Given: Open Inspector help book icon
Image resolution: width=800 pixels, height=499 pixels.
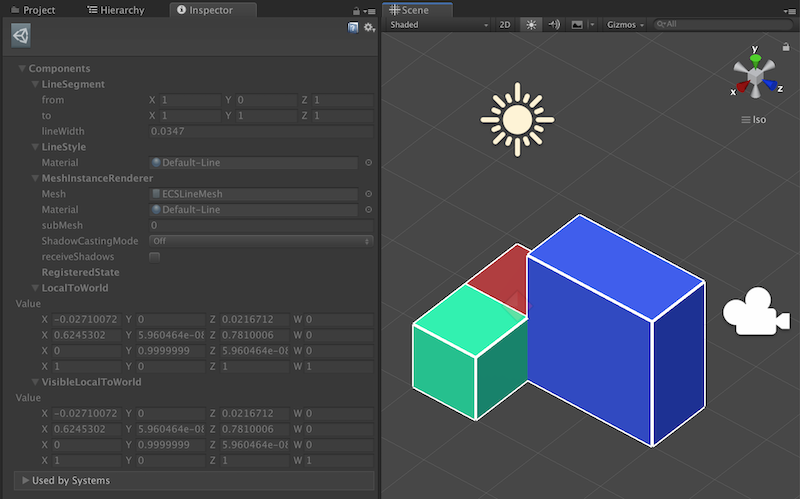Looking at the screenshot, I should (353, 28).
